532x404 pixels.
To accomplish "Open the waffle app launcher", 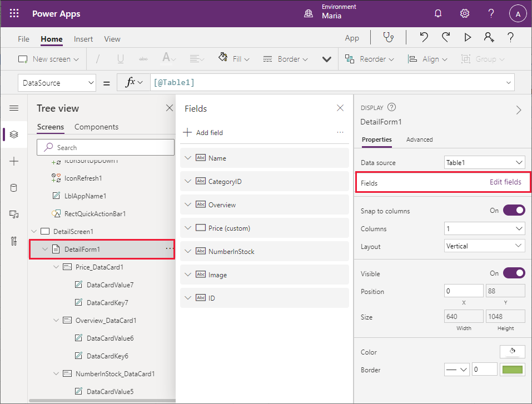I will click(14, 14).
